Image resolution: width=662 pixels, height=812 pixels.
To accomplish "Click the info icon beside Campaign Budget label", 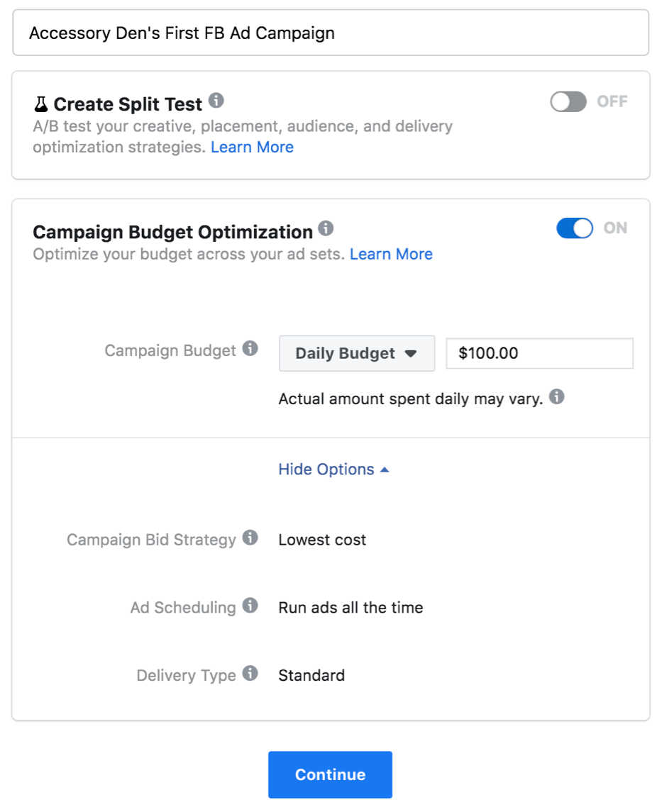I will [x=250, y=349].
